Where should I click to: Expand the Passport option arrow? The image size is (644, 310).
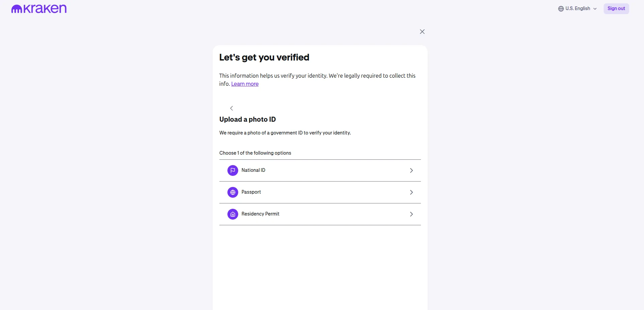click(x=411, y=192)
